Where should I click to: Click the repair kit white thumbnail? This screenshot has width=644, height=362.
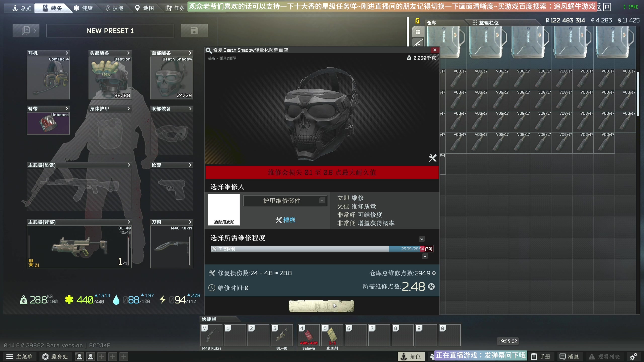[x=224, y=209]
